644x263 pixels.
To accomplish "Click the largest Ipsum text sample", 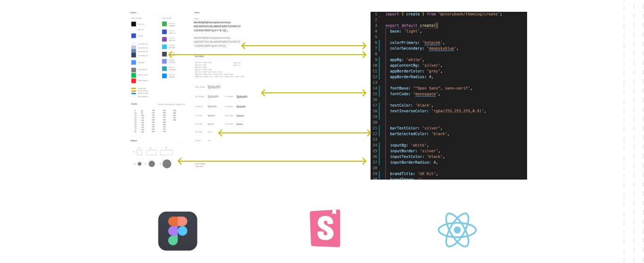I will click(x=214, y=87).
